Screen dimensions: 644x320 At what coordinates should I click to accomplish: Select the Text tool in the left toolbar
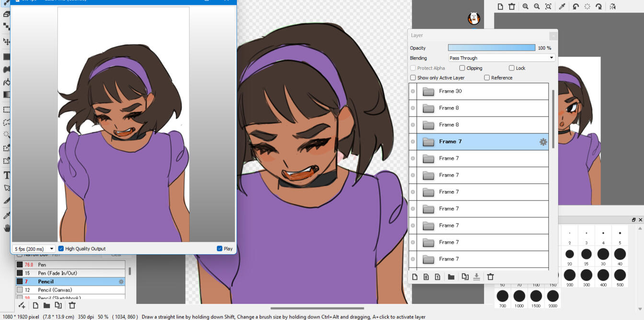click(x=6, y=175)
